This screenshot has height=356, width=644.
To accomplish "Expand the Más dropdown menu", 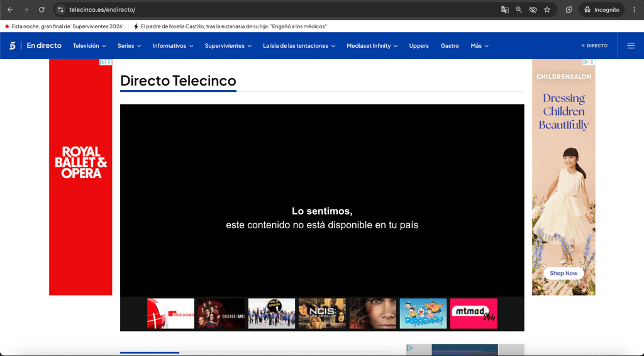I will pyautogui.click(x=479, y=45).
